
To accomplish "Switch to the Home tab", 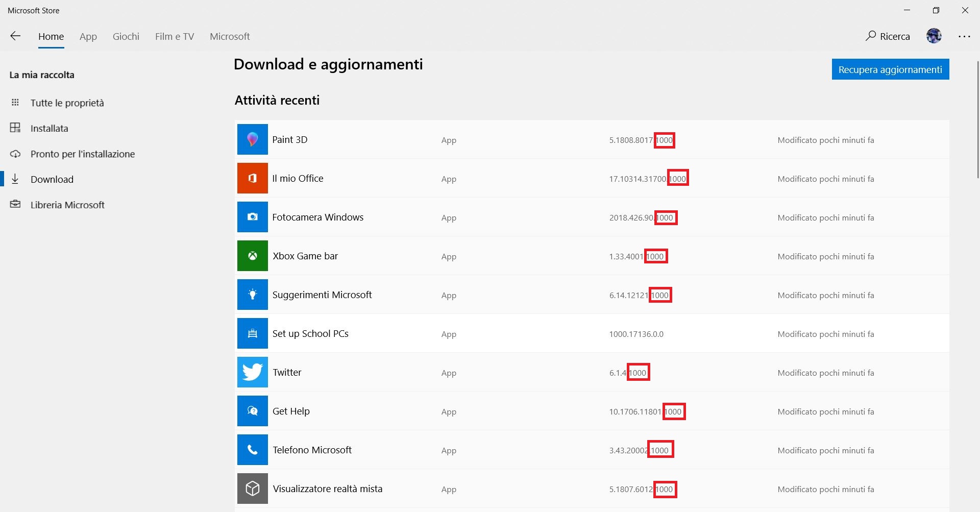I will (x=51, y=36).
